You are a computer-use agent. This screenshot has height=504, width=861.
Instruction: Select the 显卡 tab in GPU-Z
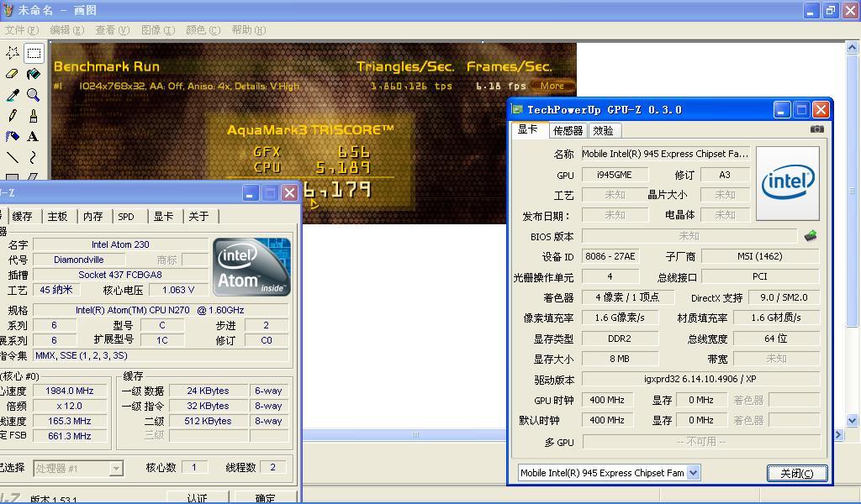pos(528,129)
